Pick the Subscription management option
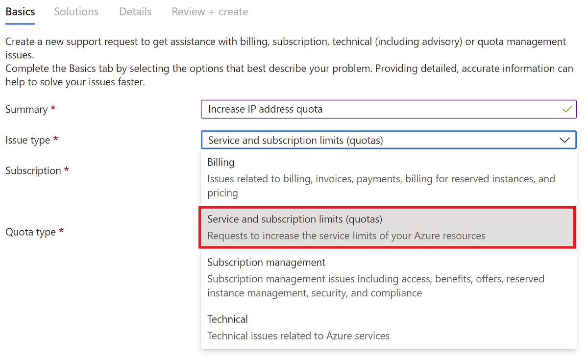Image resolution: width=588 pixels, height=364 pixels. click(266, 263)
